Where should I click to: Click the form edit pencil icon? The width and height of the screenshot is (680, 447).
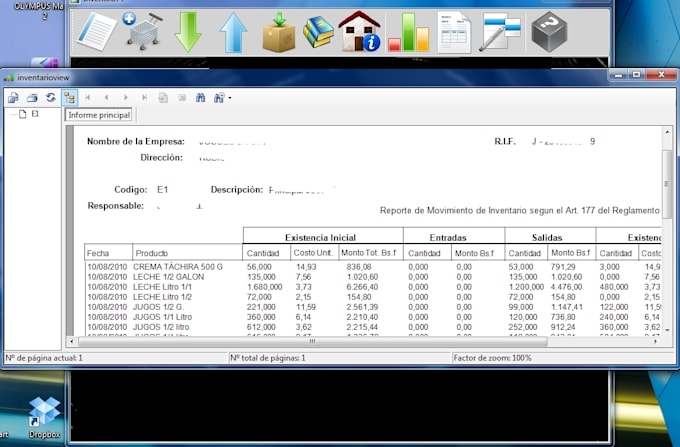click(x=500, y=32)
